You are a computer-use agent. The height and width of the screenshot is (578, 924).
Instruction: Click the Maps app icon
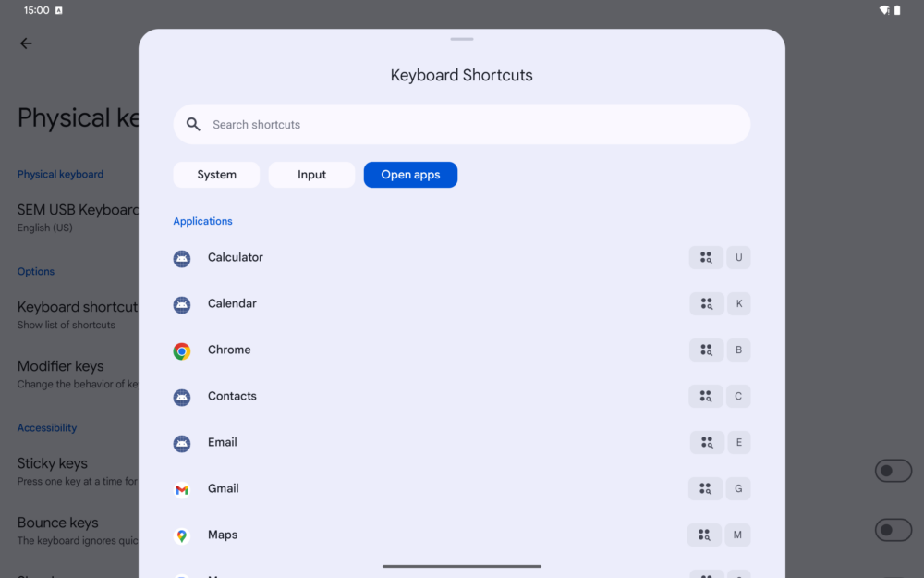point(182,535)
